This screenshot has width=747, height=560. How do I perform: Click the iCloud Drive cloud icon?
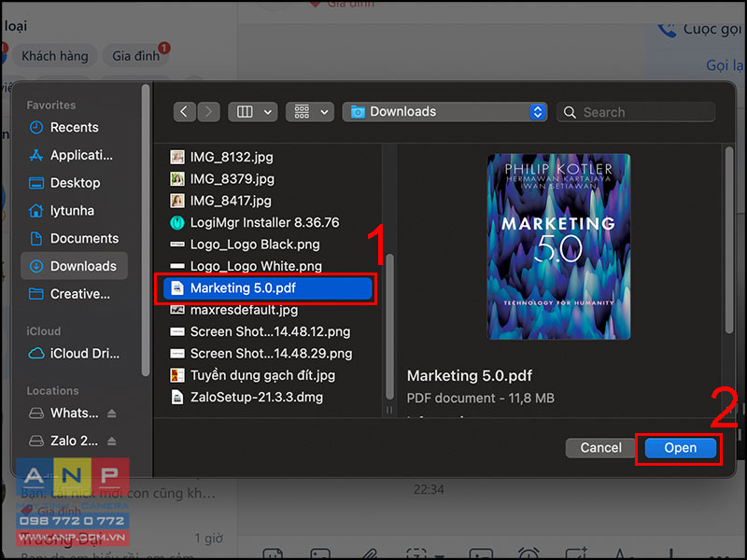click(36, 354)
